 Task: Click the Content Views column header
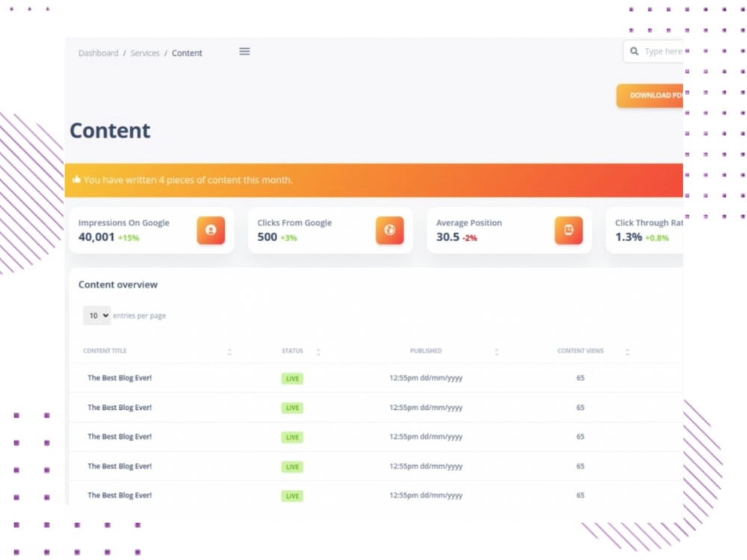580,351
